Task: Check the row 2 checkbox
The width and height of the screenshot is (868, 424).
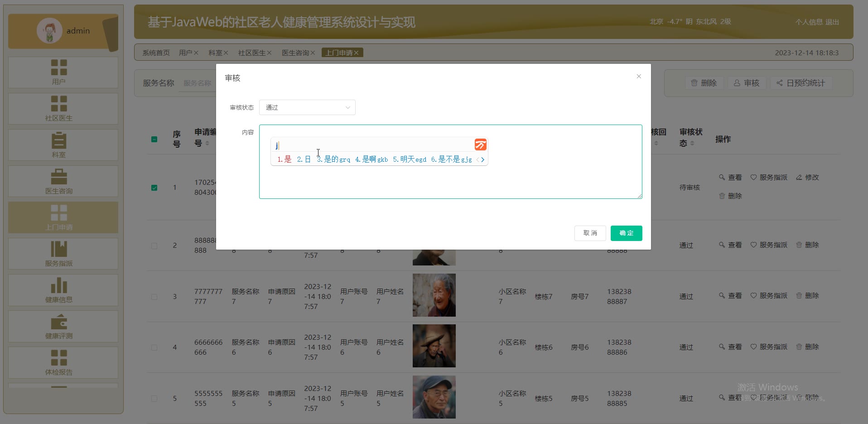Action: pos(154,246)
